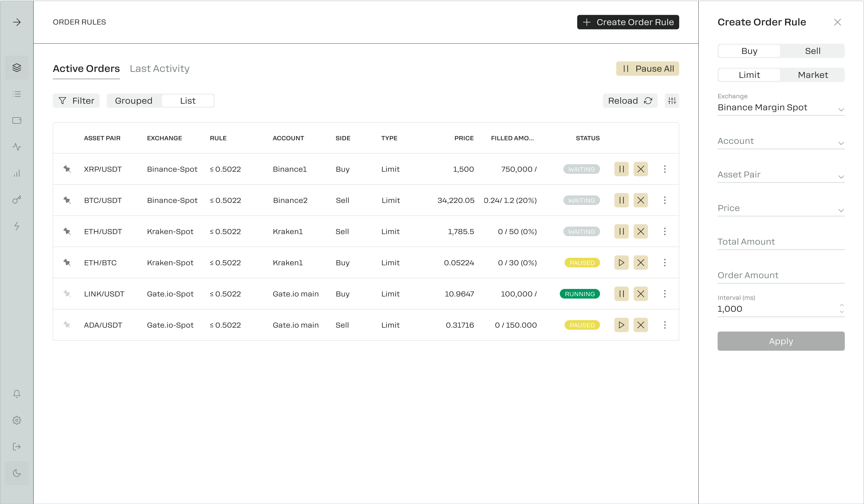Pause the ETH/USDT order
Image resolution: width=864 pixels, height=504 pixels.
click(x=621, y=232)
